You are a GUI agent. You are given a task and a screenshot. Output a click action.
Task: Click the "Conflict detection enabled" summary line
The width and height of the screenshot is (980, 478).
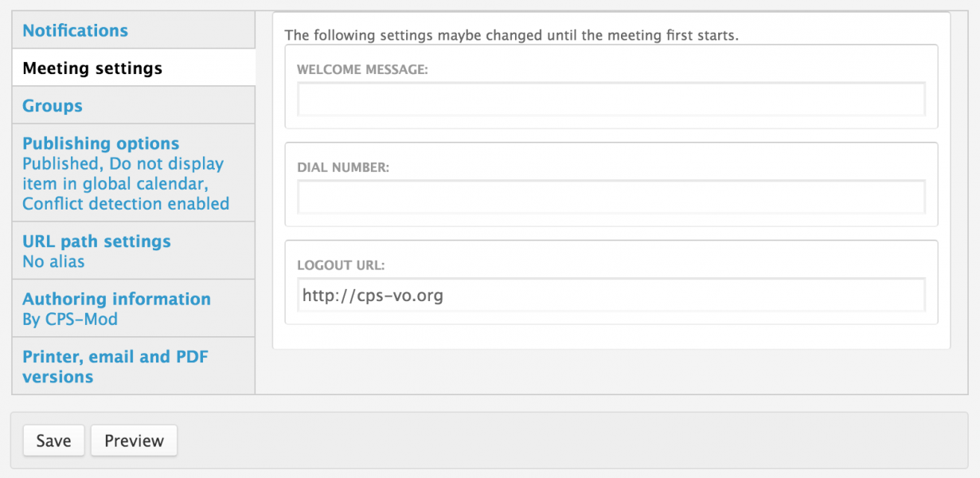(x=126, y=204)
